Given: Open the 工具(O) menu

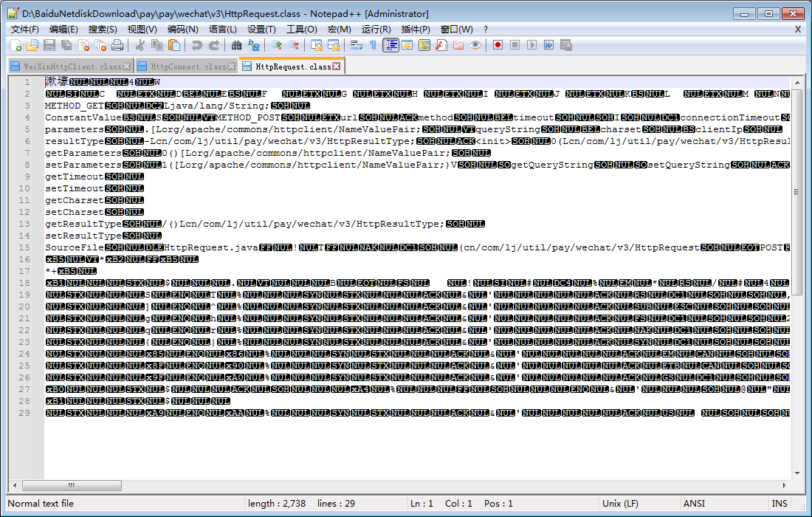Looking at the screenshot, I should 302,30.
